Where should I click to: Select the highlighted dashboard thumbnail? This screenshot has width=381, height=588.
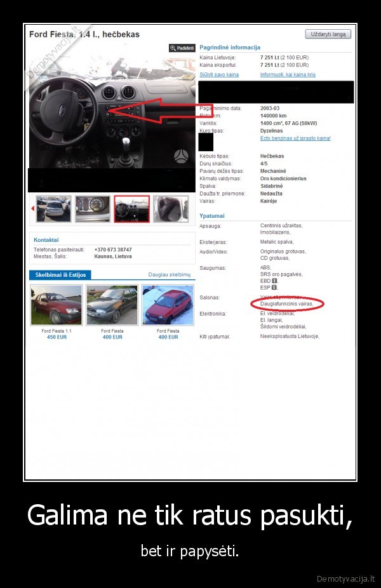click(131, 209)
